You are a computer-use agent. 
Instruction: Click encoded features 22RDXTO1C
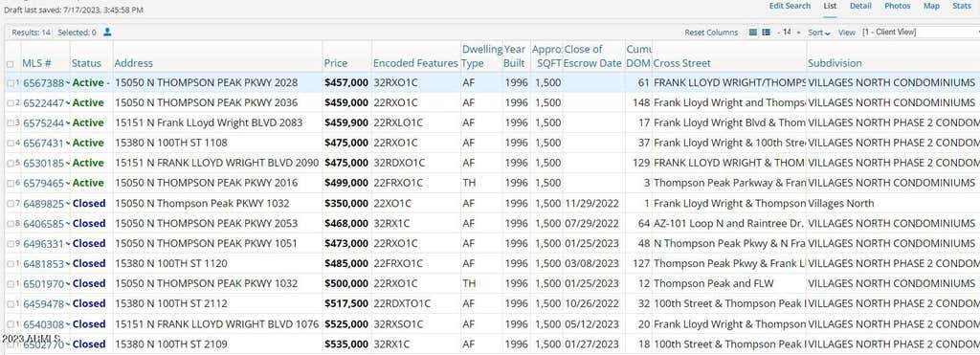pos(402,303)
